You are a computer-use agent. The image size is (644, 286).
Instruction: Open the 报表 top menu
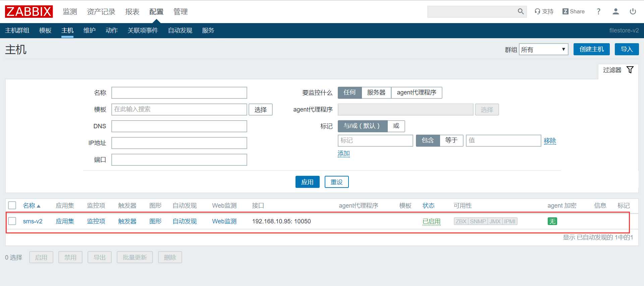click(x=132, y=12)
